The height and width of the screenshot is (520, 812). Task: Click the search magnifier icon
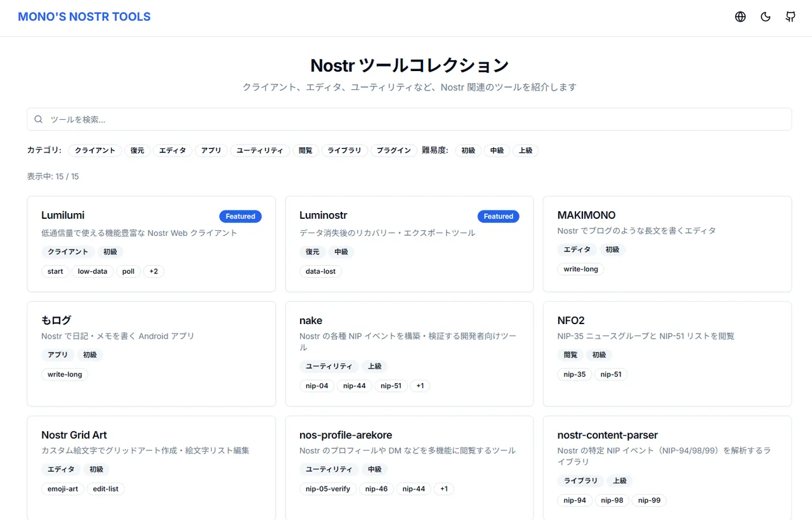(39, 119)
